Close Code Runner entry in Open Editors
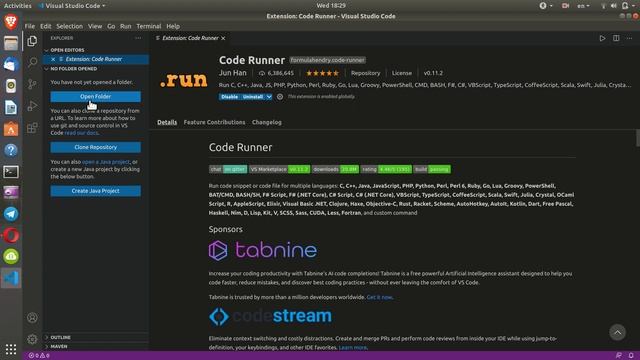 (x=53, y=59)
